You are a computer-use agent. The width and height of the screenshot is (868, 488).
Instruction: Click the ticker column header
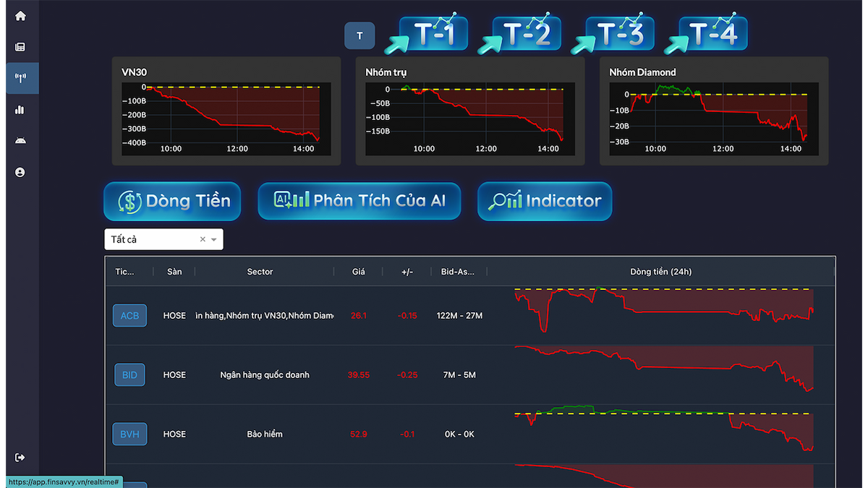(124, 272)
